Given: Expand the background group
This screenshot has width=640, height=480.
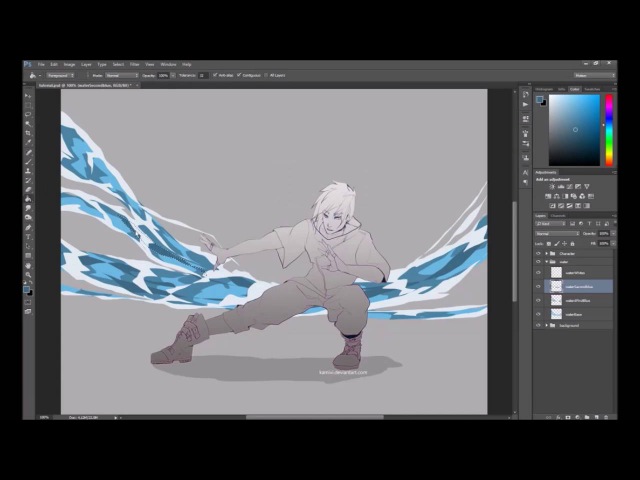Looking at the screenshot, I should click(547, 325).
